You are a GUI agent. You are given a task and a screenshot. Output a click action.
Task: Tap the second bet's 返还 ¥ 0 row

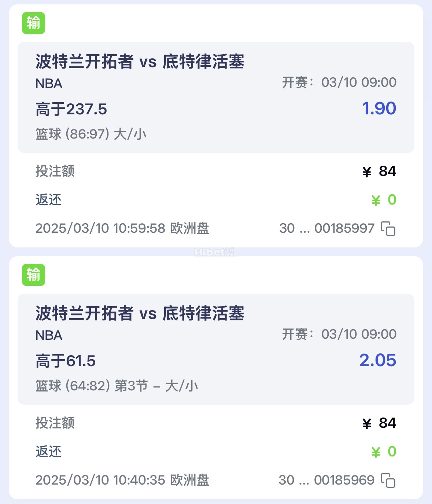coord(216,452)
